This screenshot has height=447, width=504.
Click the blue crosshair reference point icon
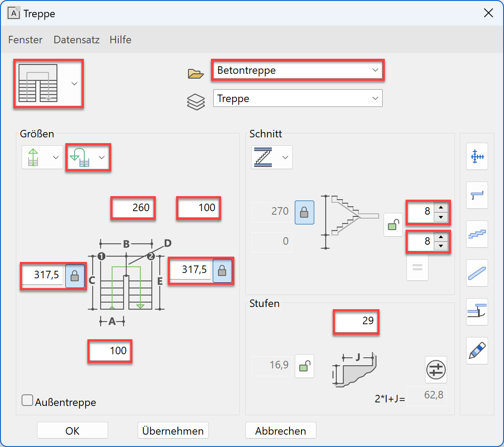click(x=477, y=156)
